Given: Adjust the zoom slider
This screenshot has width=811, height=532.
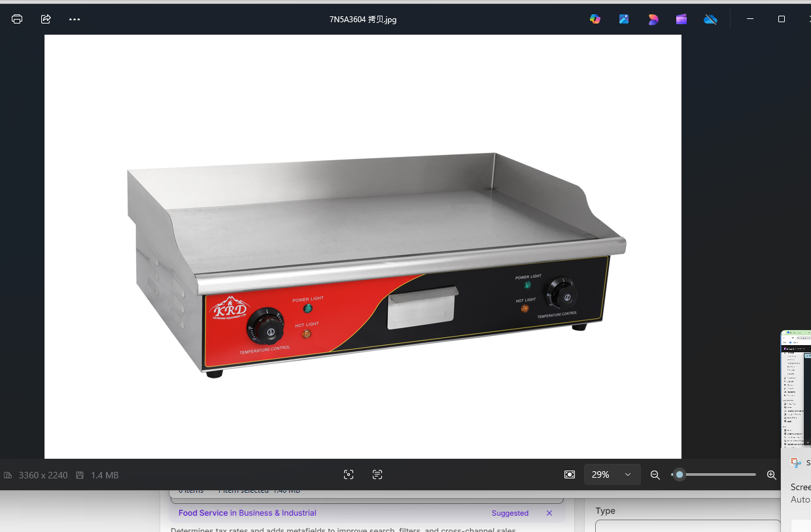Looking at the screenshot, I should 678,474.
